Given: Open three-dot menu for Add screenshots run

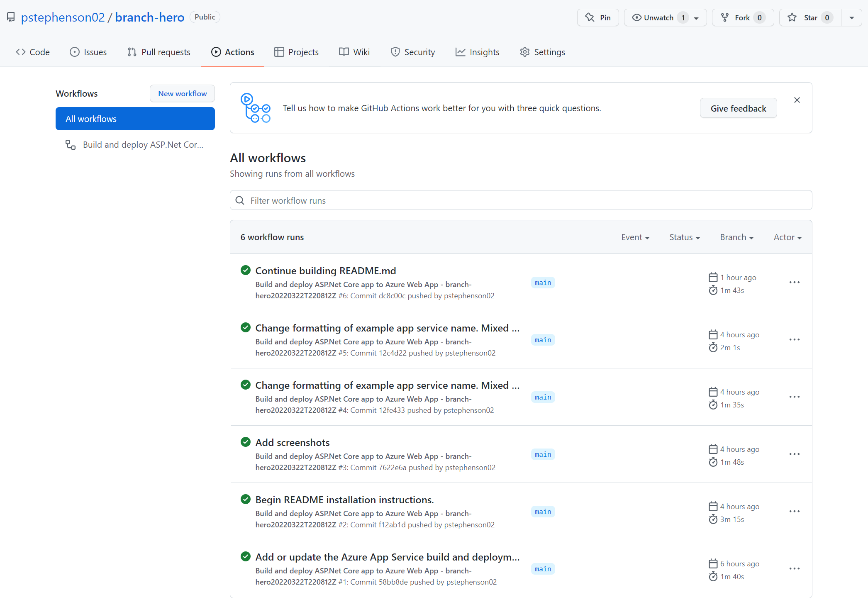Looking at the screenshot, I should pos(794,454).
